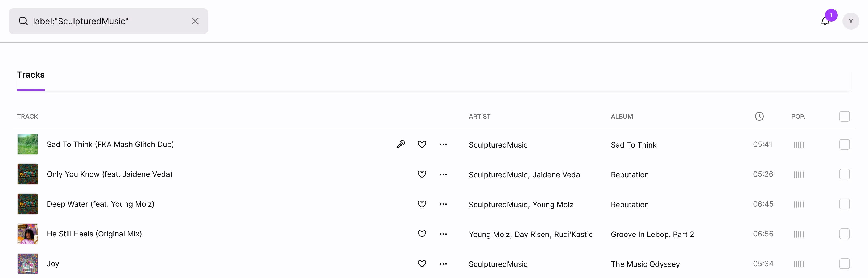868x278 pixels.
Task: Heart the track Joy
Action: (422, 264)
